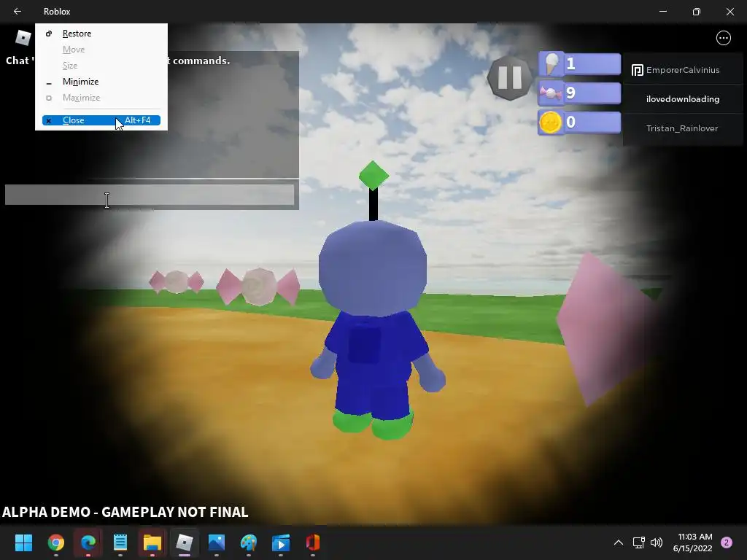
Task: Click the volume speaker tray icon
Action: click(657, 542)
